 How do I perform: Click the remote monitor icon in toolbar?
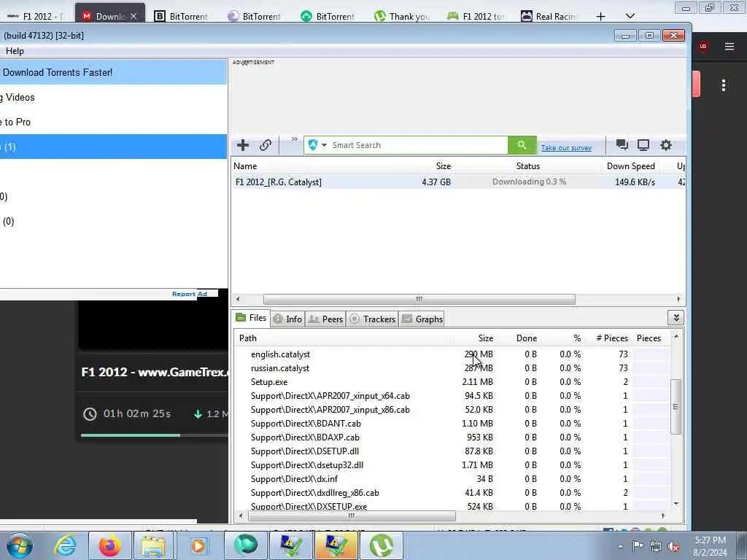643,145
